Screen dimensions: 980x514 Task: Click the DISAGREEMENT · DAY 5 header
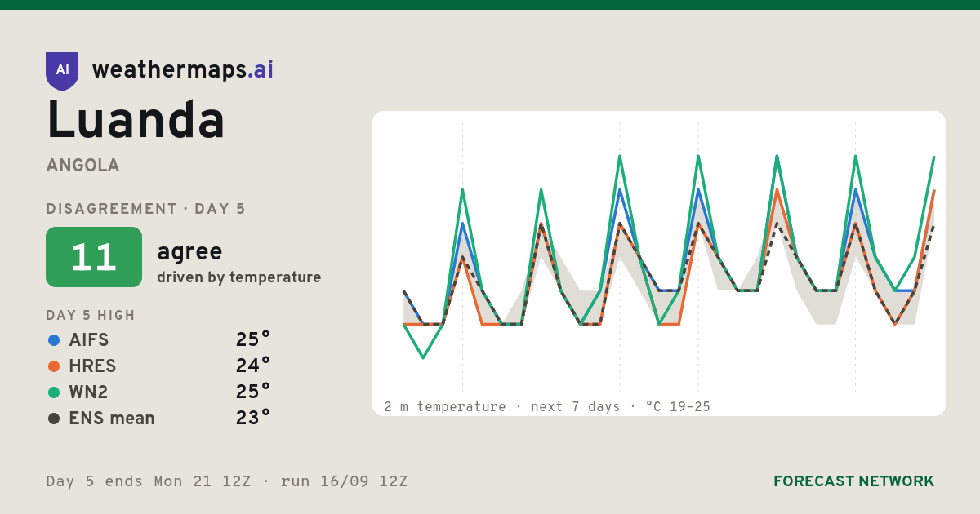click(146, 209)
